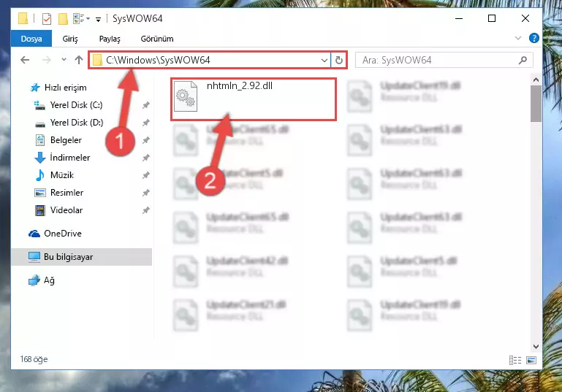Switch to the Giriş ribbon tab

70,39
